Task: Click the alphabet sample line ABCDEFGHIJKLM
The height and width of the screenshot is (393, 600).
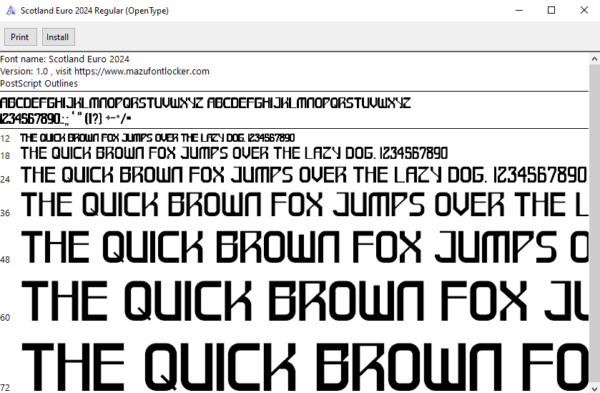Action: pos(205,103)
